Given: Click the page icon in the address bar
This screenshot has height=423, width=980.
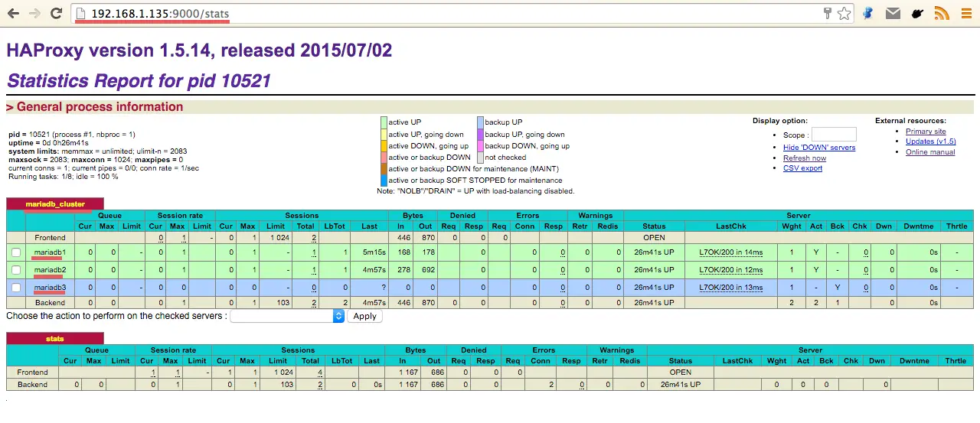Looking at the screenshot, I should [81, 13].
